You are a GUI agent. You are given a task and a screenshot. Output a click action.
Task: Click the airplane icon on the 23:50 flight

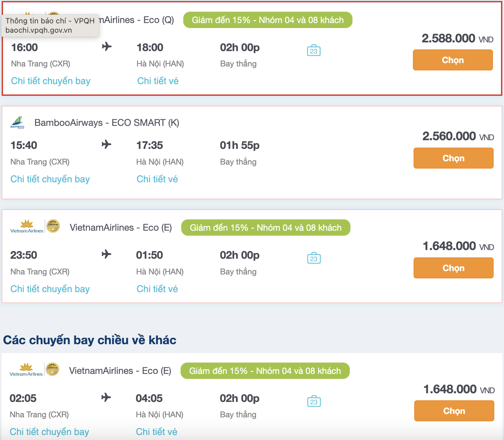coord(106,254)
